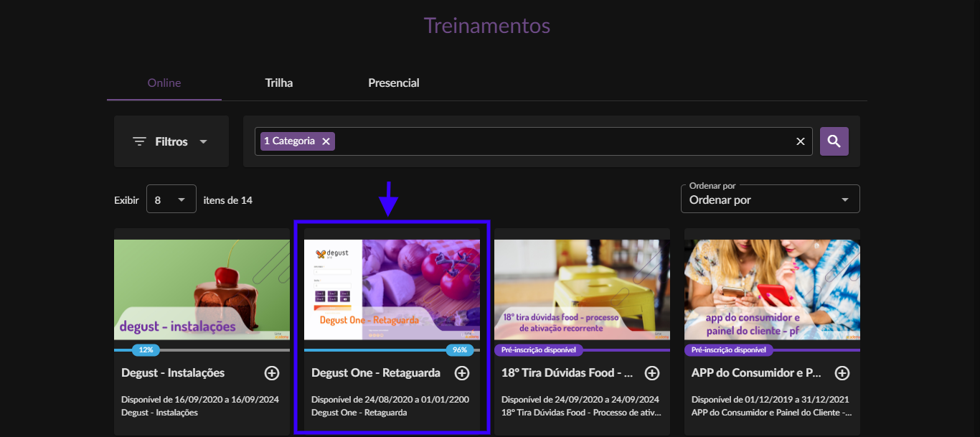The image size is (980, 437).
Task: Switch to the Trilha tab
Action: point(279,83)
